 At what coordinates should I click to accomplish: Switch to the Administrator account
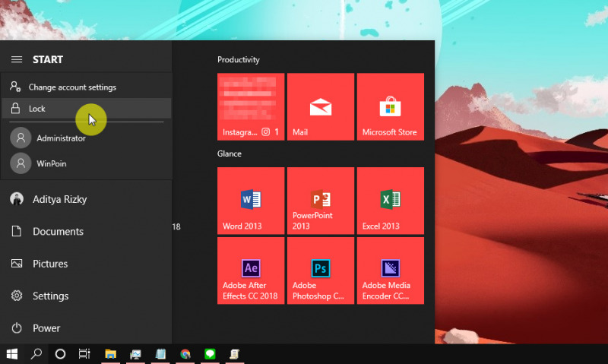pyautogui.click(x=86, y=138)
